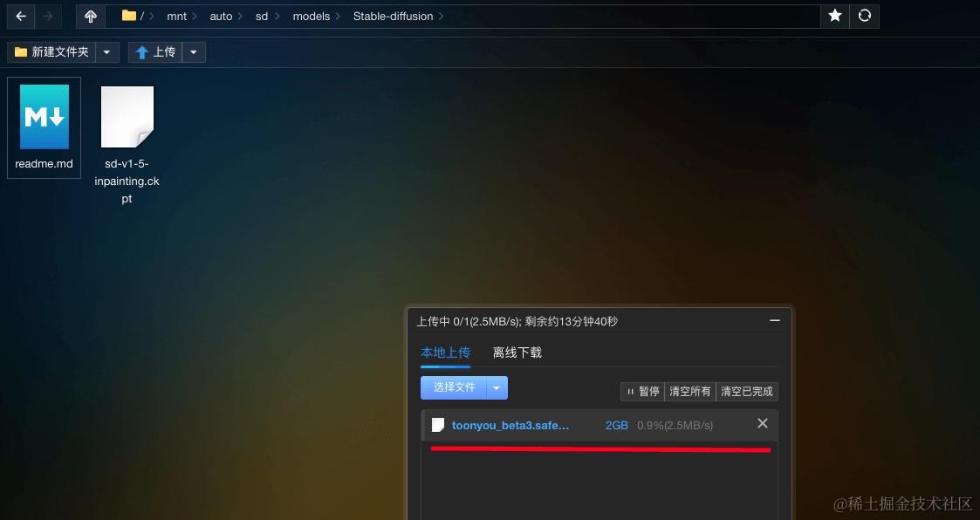This screenshot has width=980, height=520.
Task: Go forward with the right arrow
Action: [48, 17]
